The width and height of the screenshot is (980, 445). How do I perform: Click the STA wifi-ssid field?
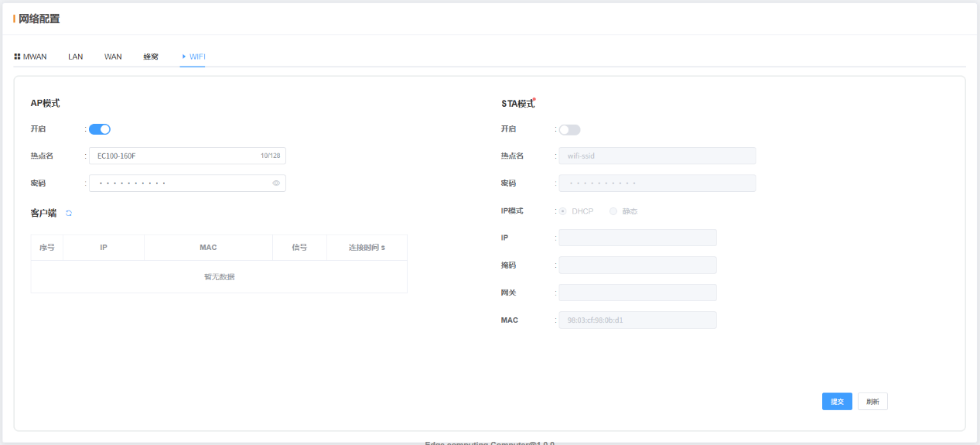pyautogui.click(x=657, y=156)
